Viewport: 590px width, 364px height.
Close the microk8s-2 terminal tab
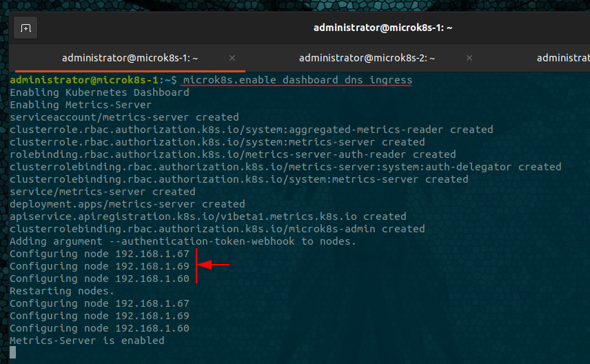469,58
